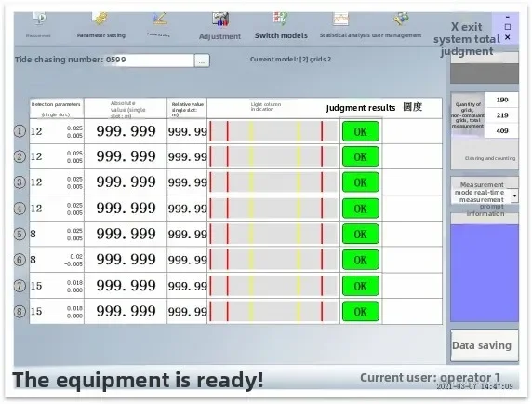Select the pencil and ruler toolbar icon
The height and width of the screenshot is (404, 532).
(x=159, y=19)
